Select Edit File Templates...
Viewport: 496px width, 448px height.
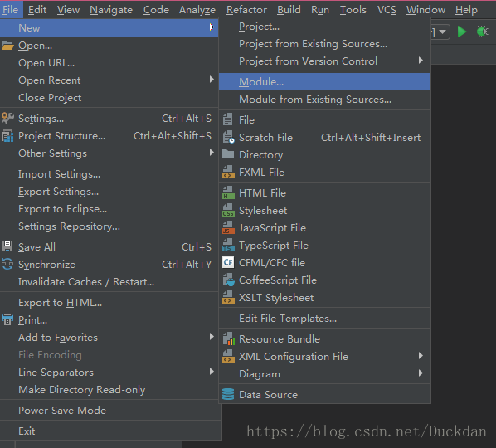324,319
